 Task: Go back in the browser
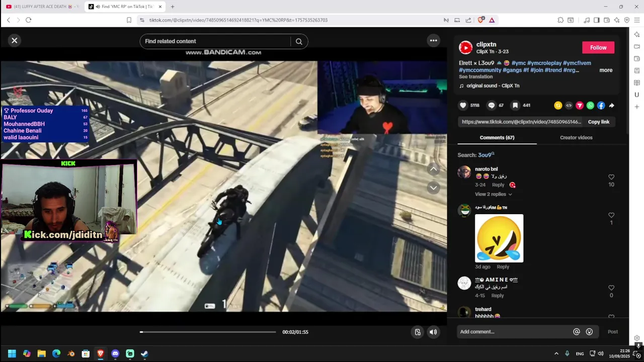(x=8, y=20)
